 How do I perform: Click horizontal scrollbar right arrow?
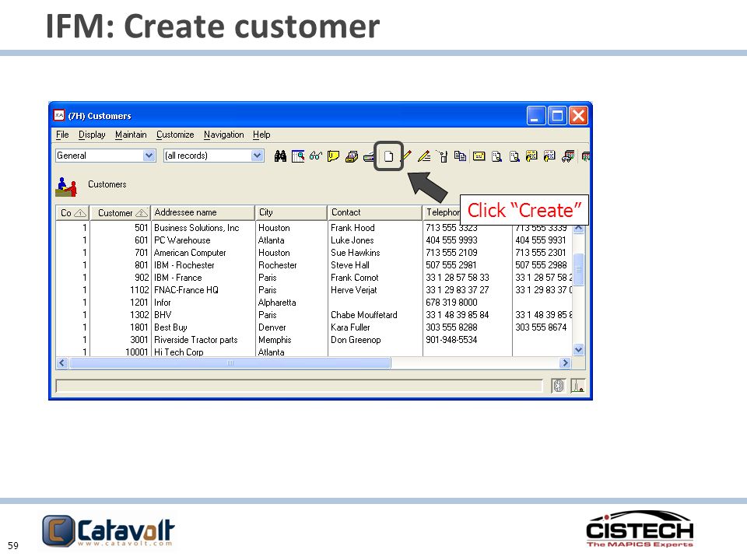[565, 363]
